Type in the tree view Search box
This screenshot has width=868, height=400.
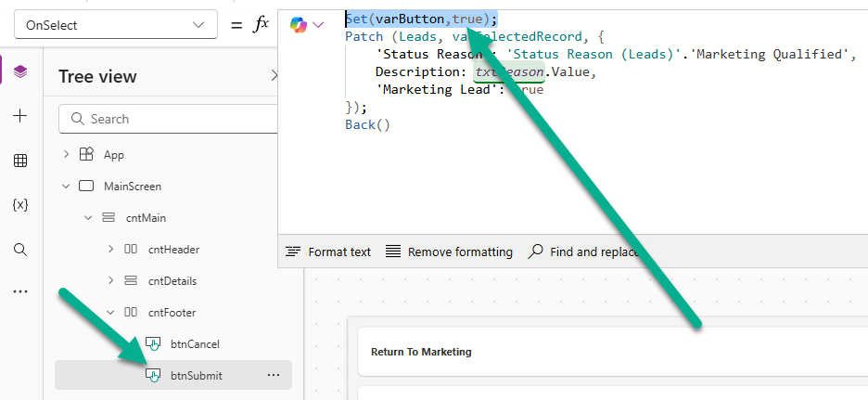point(176,119)
